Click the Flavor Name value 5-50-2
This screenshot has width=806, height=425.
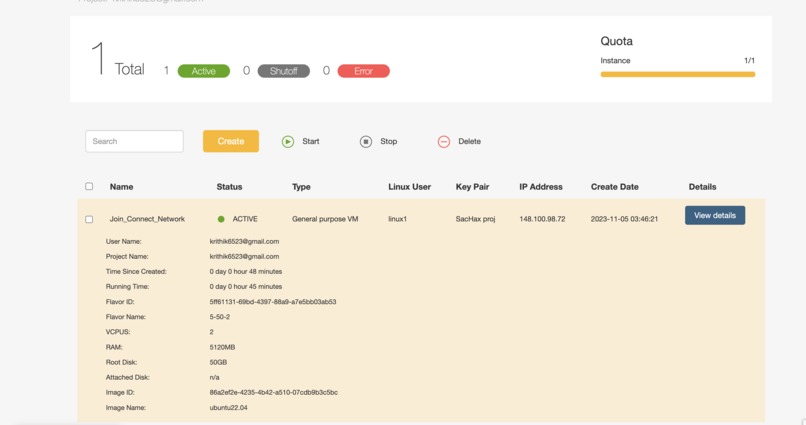point(219,317)
